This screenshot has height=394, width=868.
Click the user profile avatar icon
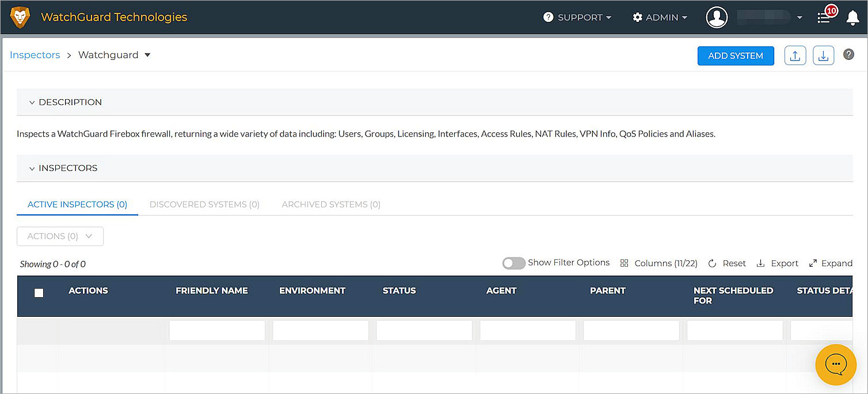(x=717, y=17)
